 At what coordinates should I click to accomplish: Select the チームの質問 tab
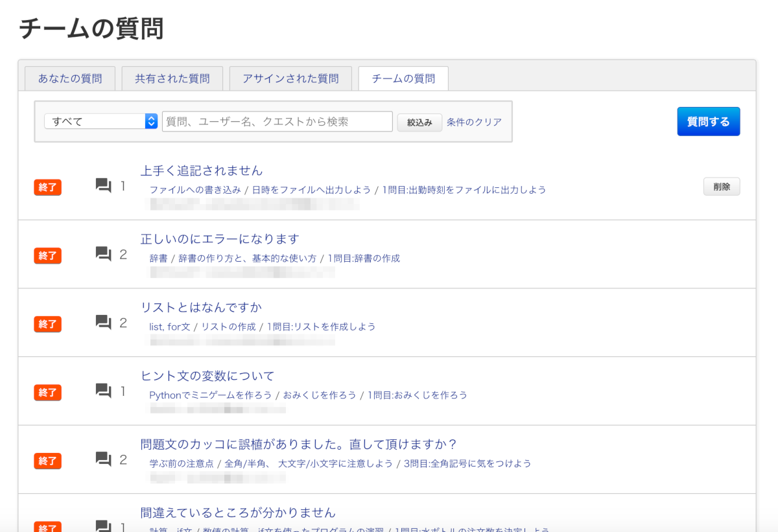click(403, 78)
